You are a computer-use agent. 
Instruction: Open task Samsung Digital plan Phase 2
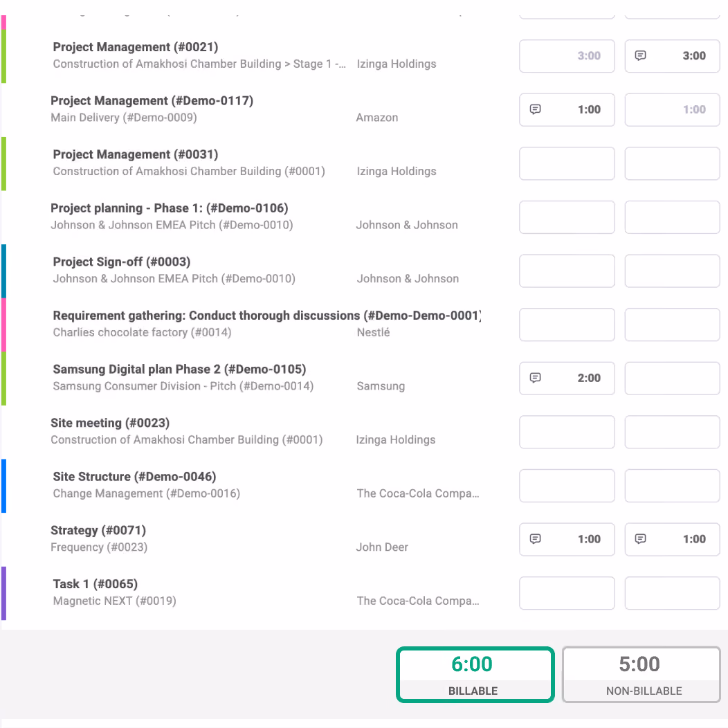point(179,369)
